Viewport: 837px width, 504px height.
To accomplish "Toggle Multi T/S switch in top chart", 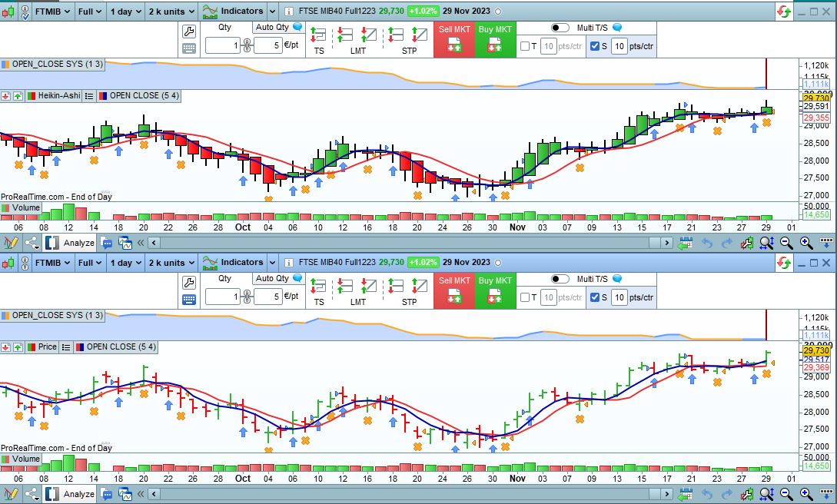I will click(x=560, y=28).
